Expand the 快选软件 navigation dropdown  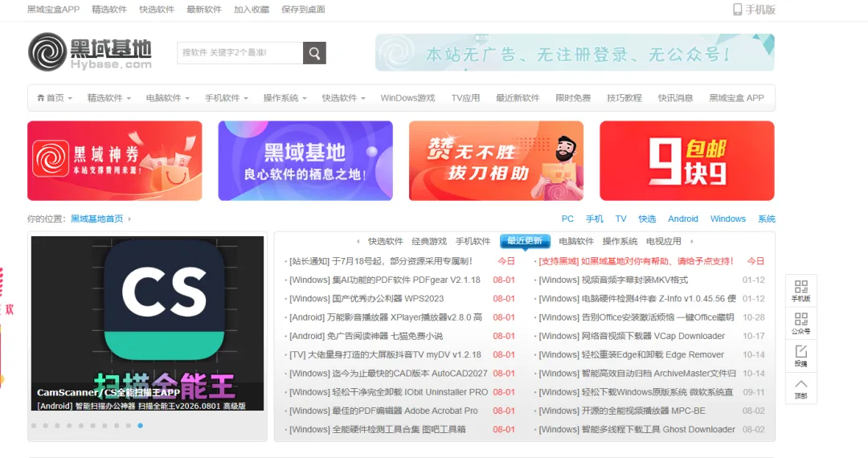click(x=344, y=98)
